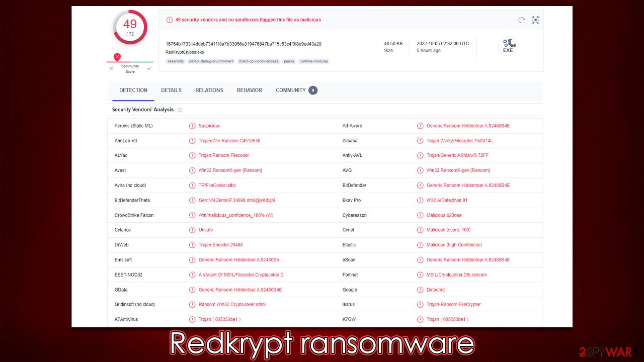The image size is (644, 362).
Task: Click the K7GW vendor name
Action: pos(349,319)
